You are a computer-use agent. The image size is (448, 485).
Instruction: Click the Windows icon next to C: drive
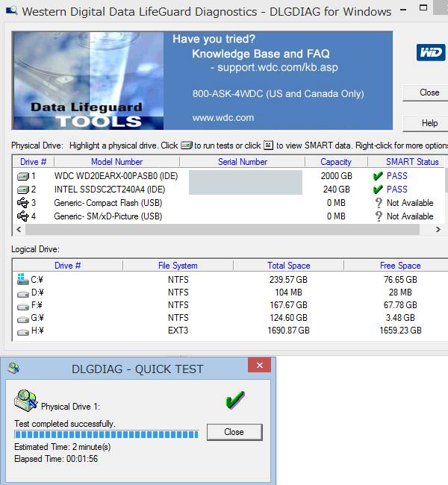click(22, 280)
